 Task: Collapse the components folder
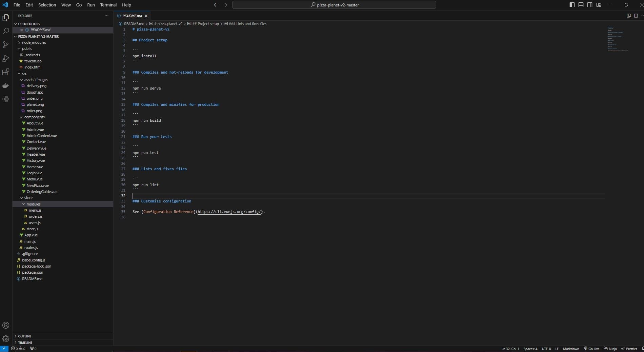34,117
